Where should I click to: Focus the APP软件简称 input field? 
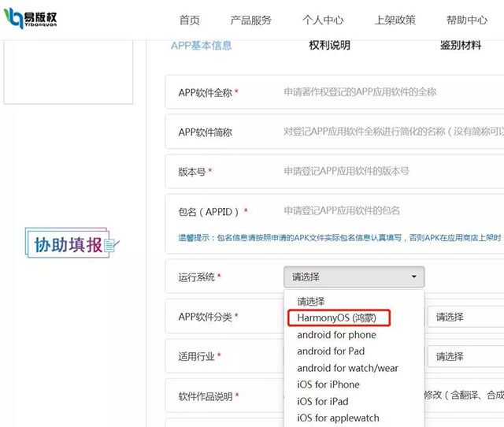[x=394, y=132]
